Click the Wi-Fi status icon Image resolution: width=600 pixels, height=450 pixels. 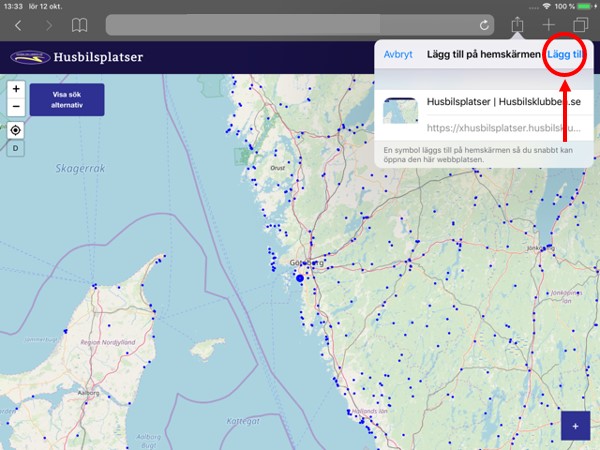click(x=546, y=6)
